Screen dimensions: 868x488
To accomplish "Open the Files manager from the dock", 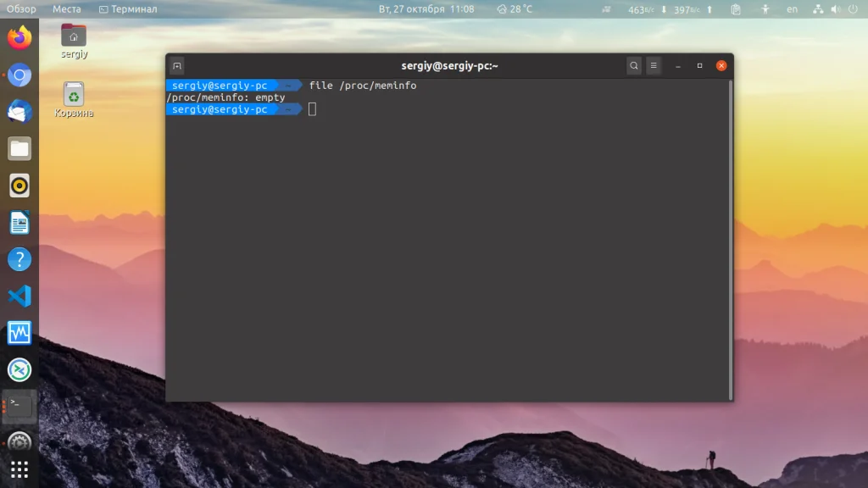I will (19, 148).
